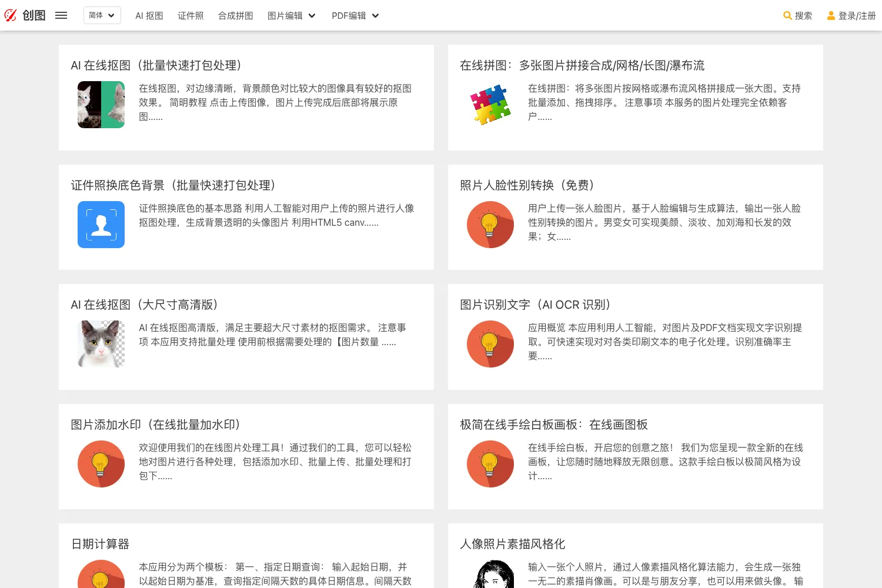Click description starting 证件照换底色的基本思路
Screen dimensions: 882x588
click(276, 215)
